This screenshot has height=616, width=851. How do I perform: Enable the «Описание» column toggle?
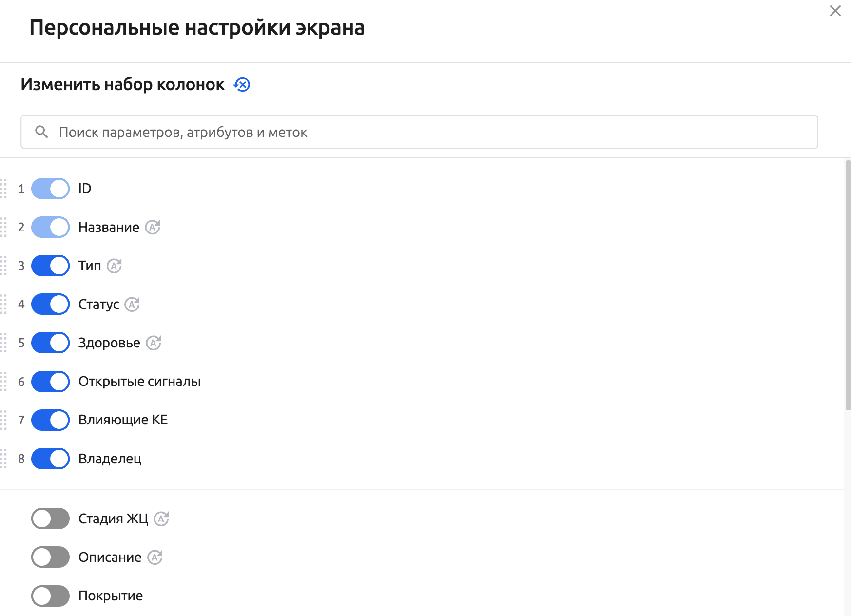coord(50,557)
